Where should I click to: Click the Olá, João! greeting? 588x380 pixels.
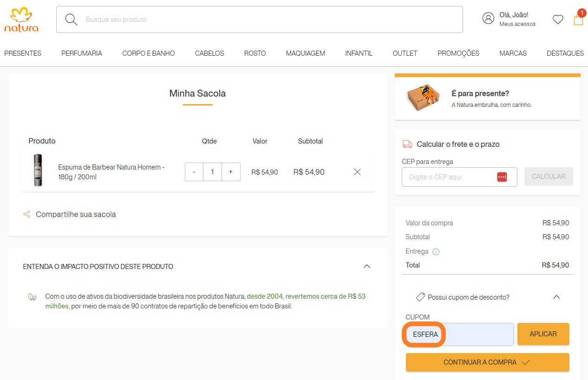pyautogui.click(x=514, y=15)
